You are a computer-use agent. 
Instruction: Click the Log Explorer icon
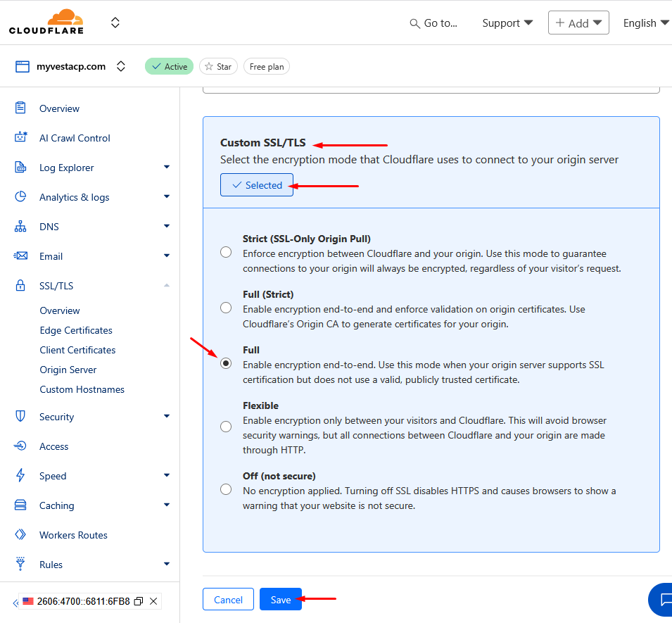20,168
